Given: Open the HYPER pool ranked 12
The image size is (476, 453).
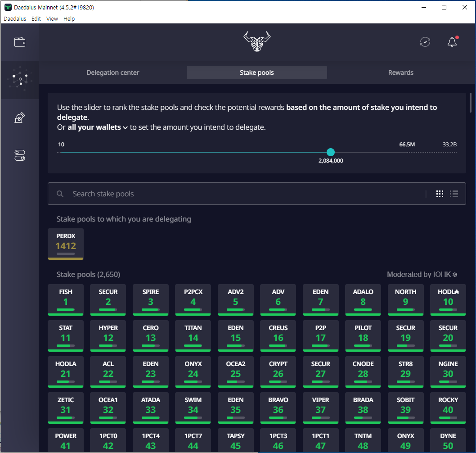Looking at the screenshot, I should [x=108, y=336].
